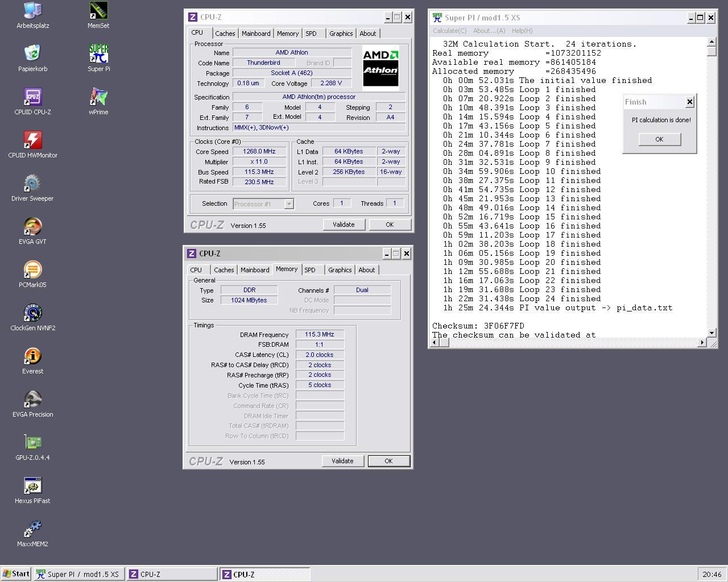Click the Super PI window title icon
Image resolution: width=728 pixels, height=582 pixels.
point(437,18)
